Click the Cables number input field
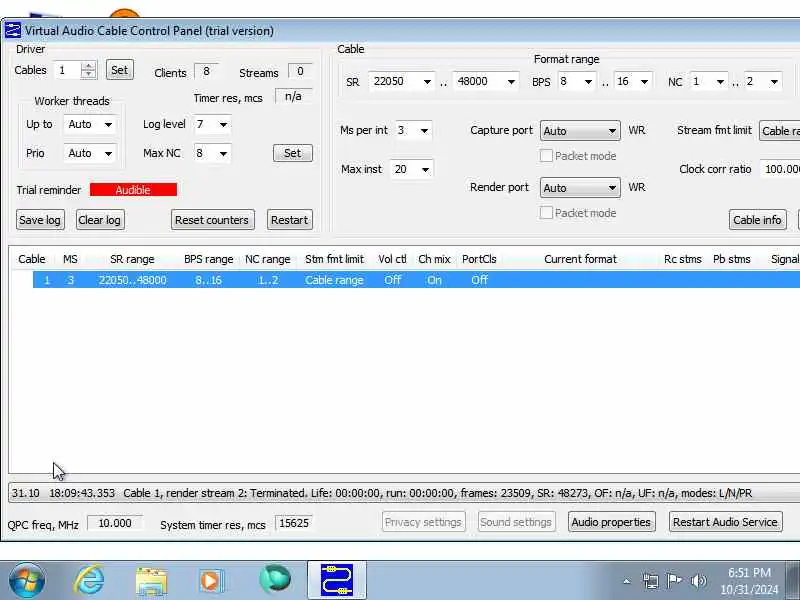 click(68, 70)
